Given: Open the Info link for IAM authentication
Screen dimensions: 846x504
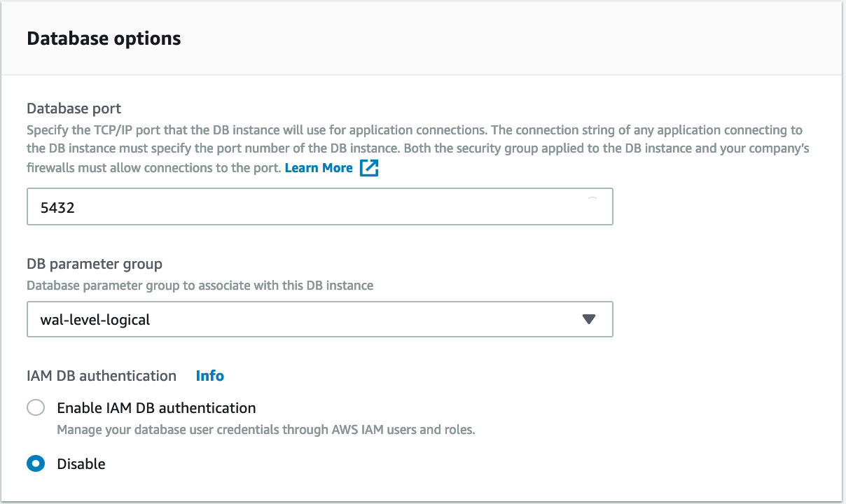Looking at the screenshot, I should click(x=210, y=376).
